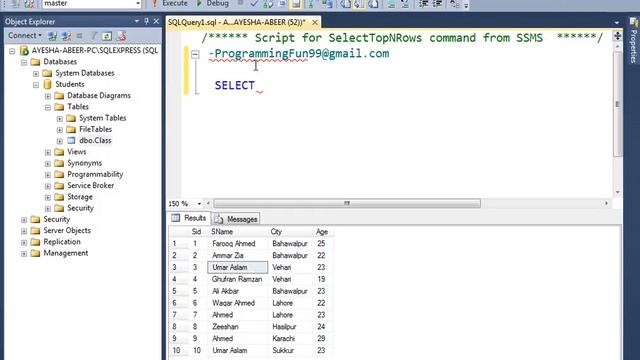Click the 'Ghufran Ramzan' cell
Screen dimensions: 640x360
point(238,279)
